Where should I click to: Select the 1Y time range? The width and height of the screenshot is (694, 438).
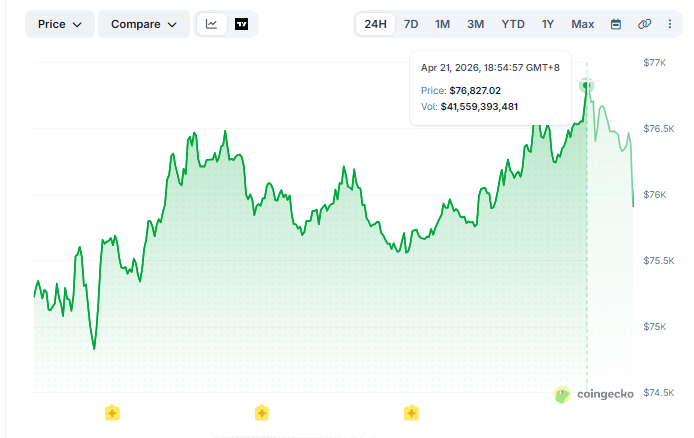[548, 24]
